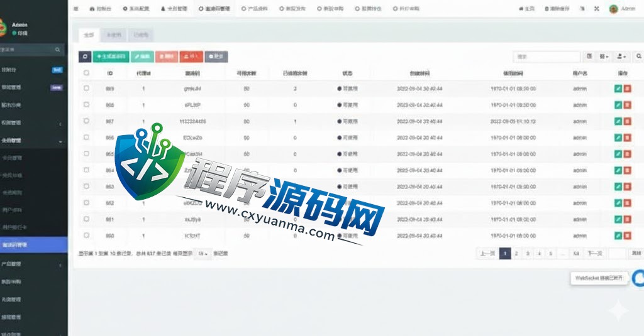This screenshot has height=336, width=644.
Task: Open the gray 更多 dropdown button in toolbar
Action: click(x=216, y=57)
